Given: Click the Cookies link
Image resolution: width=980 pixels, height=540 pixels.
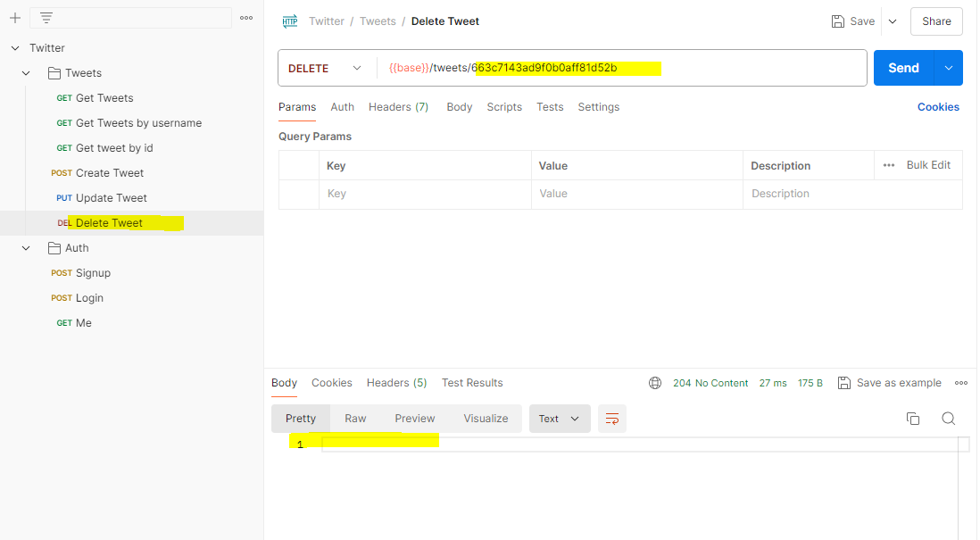Looking at the screenshot, I should tap(938, 107).
